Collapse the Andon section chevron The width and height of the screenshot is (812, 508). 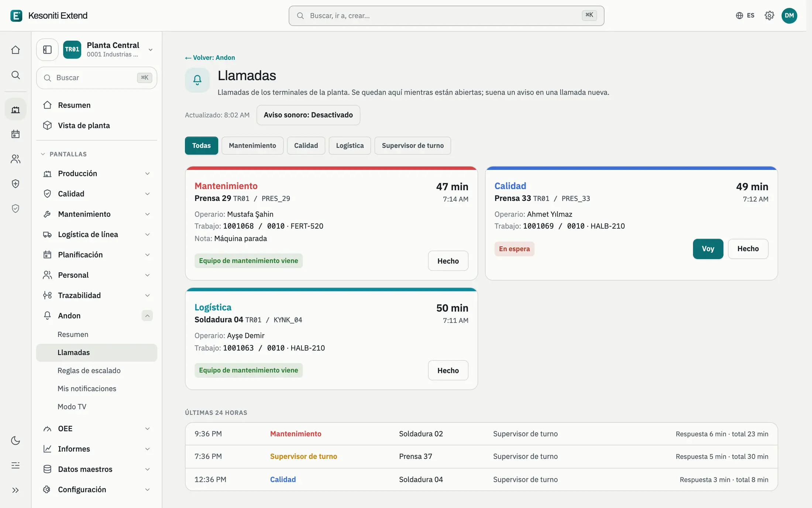(147, 316)
